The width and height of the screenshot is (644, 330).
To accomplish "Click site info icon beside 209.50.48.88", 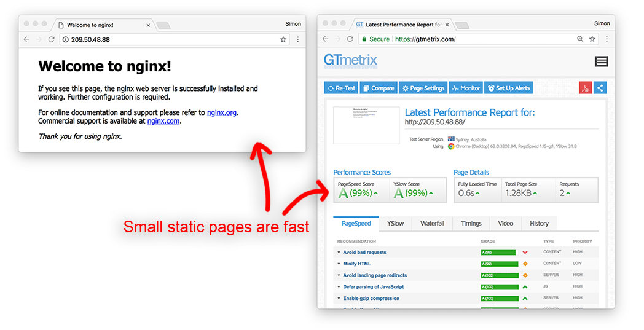I will 66,39.
